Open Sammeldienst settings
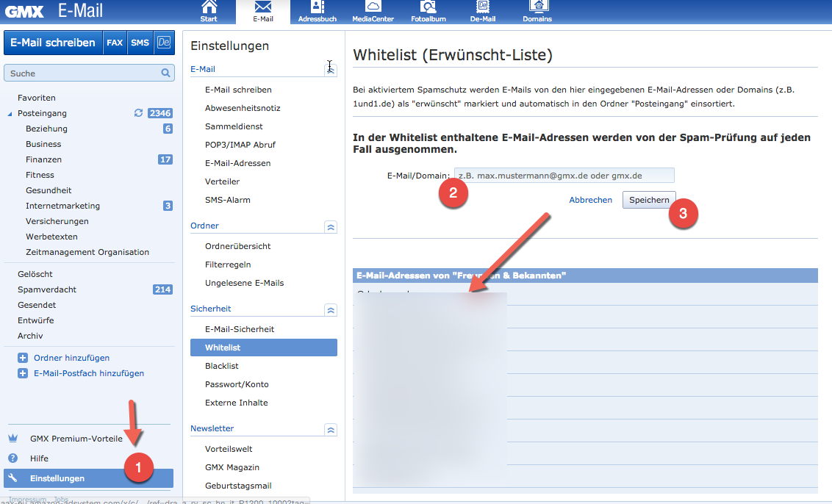Image resolution: width=832 pixels, height=504 pixels. pos(234,126)
